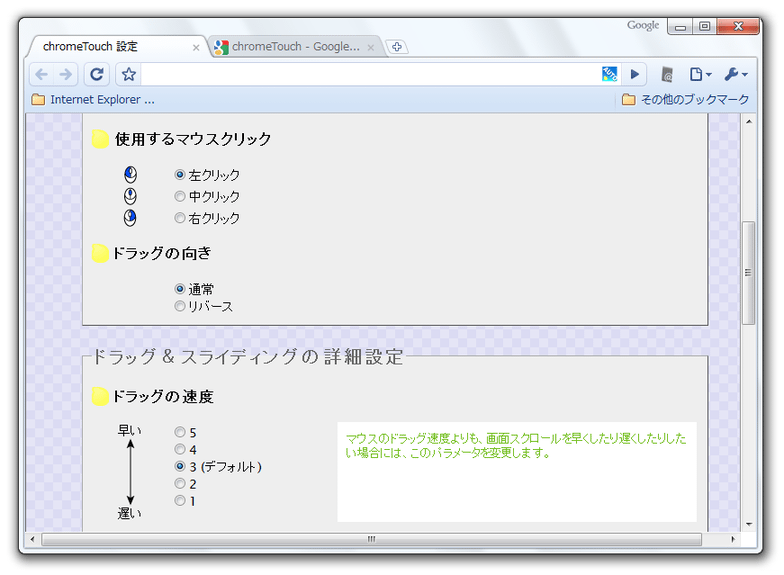Click the vertical scrollbar up arrow
The image size is (784, 575).
748,122
